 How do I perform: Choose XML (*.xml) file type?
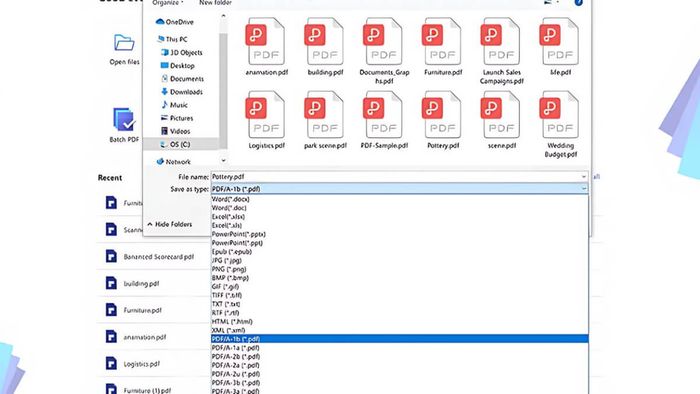pos(400,330)
